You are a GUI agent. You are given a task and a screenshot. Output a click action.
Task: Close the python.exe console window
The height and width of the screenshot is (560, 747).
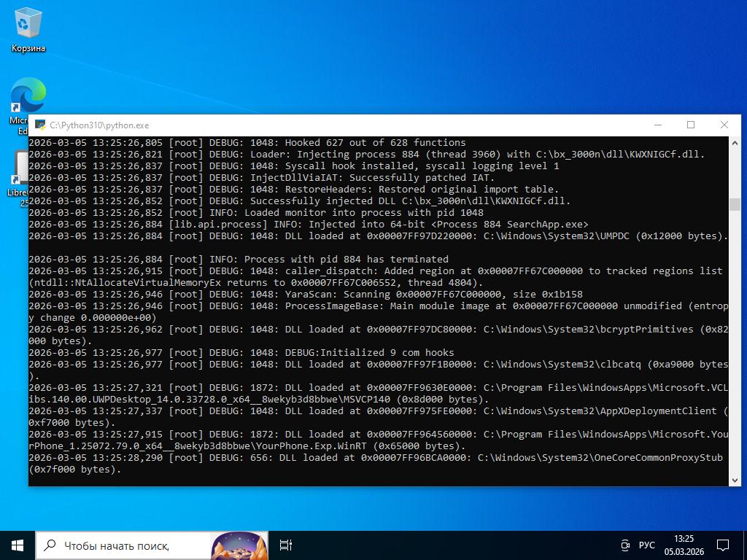724,125
